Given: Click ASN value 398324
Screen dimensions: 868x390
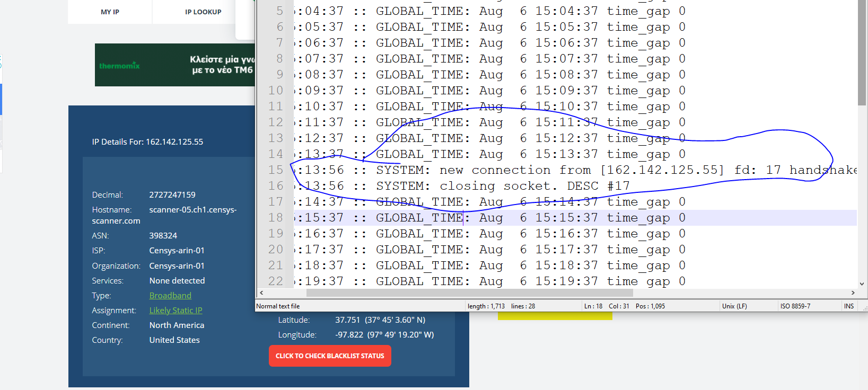Looking at the screenshot, I should point(163,235).
